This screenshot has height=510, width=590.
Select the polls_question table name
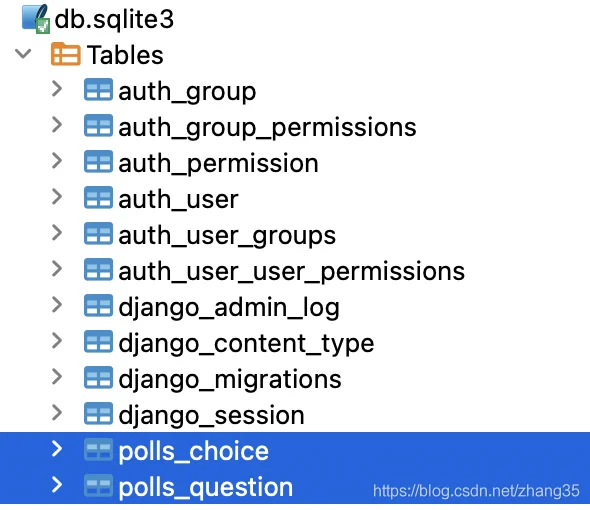tap(205, 488)
